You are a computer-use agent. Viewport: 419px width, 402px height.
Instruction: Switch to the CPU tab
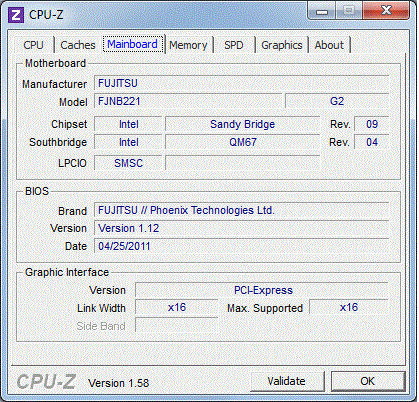click(33, 45)
